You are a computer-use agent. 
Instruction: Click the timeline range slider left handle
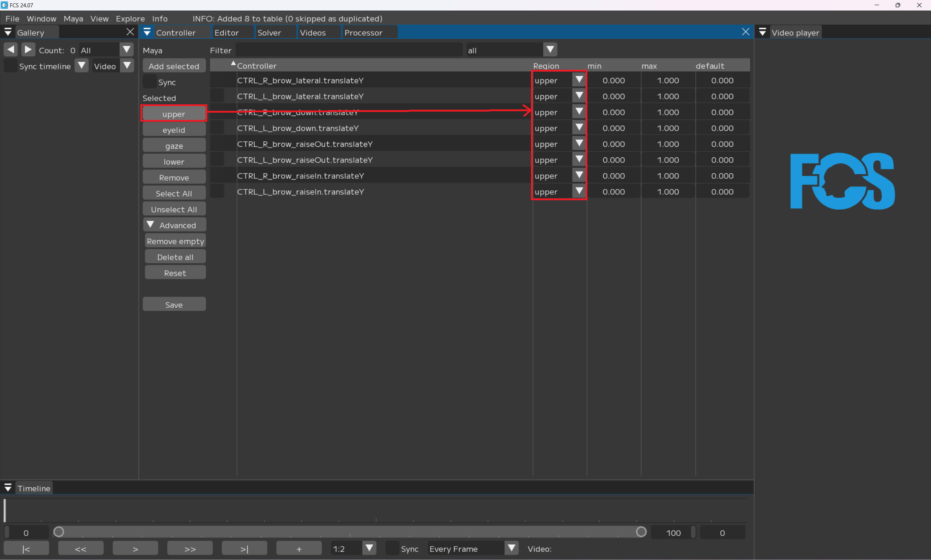coord(59,532)
